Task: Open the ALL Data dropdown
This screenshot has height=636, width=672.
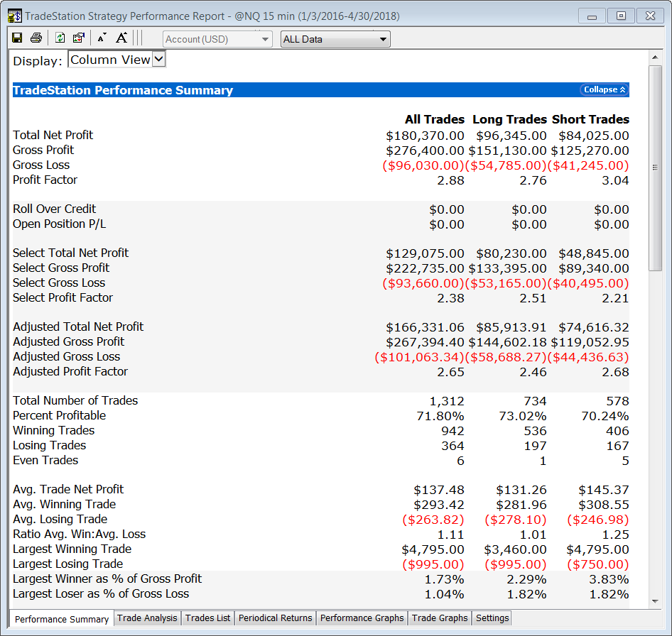Action: coord(335,39)
